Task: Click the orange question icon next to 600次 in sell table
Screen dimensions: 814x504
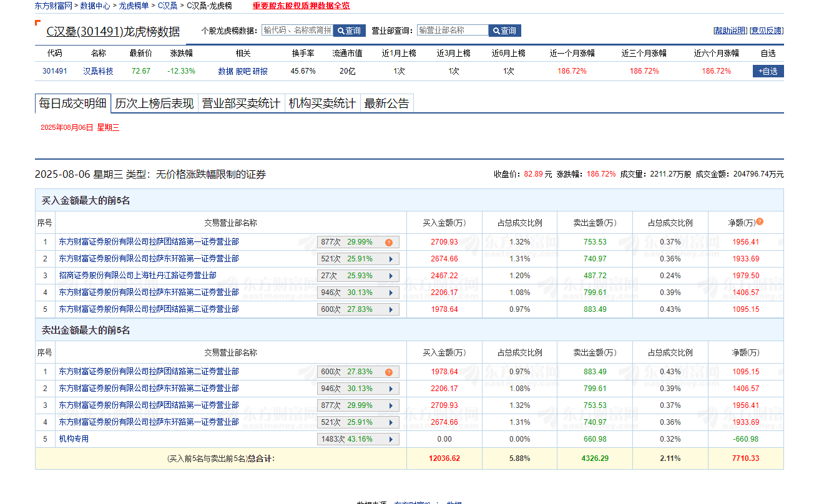Action: coord(388,372)
